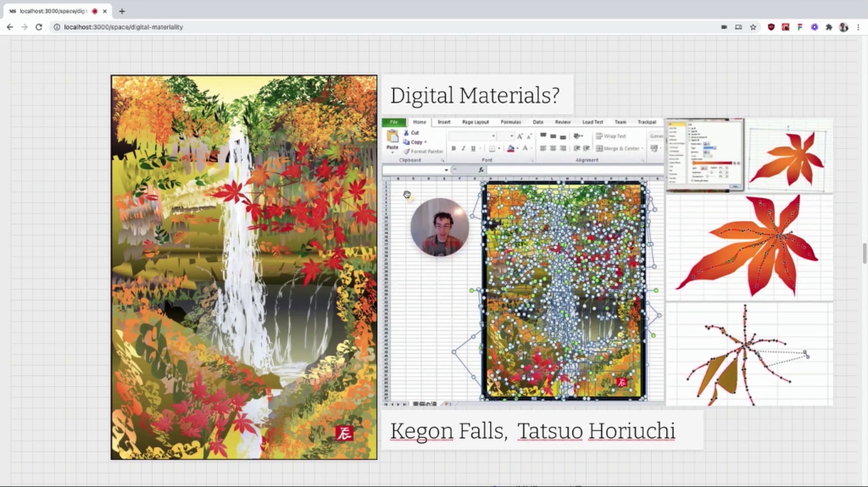868x487 pixels.
Task: Click Format Painter in Excel ribbon
Action: click(x=424, y=152)
